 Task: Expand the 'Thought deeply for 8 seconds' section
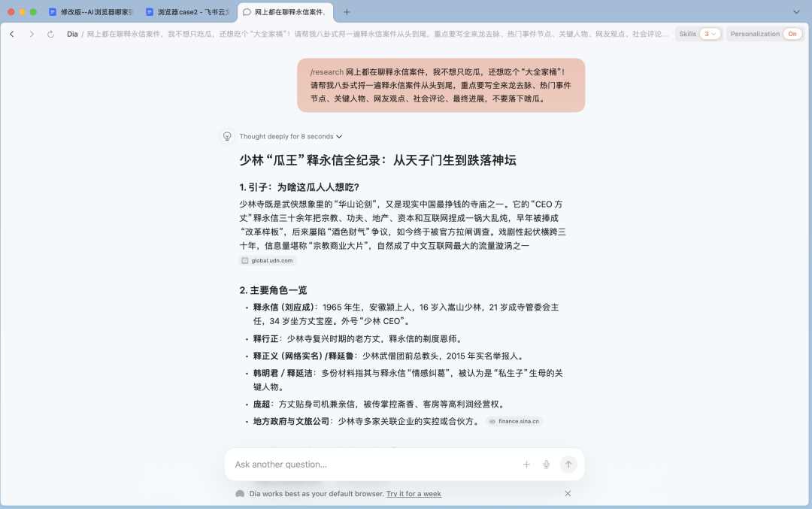pyautogui.click(x=289, y=136)
